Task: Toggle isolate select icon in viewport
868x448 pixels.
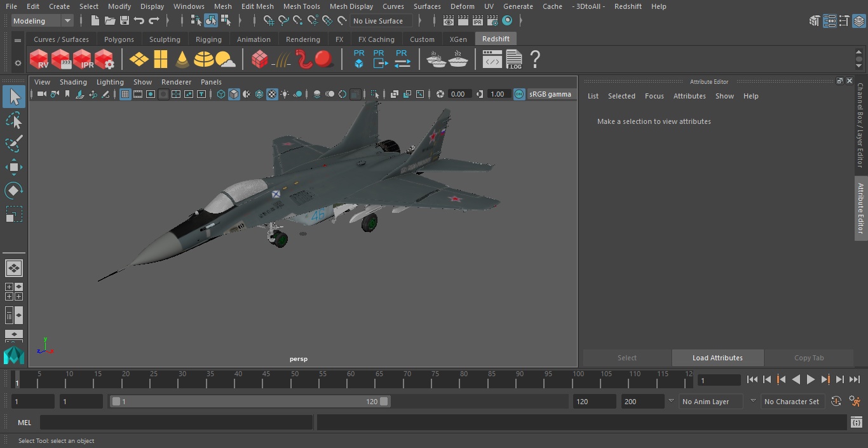Action: point(374,94)
